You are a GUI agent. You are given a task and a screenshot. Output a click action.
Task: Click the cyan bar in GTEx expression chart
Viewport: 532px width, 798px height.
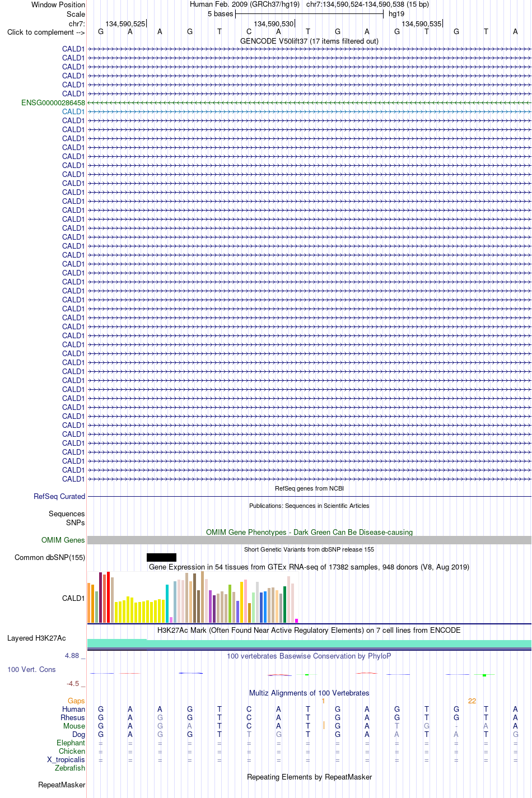point(167,604)
